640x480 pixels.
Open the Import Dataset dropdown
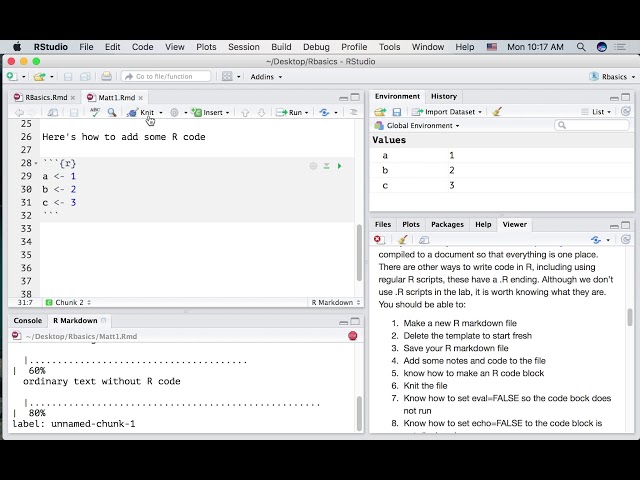point(446,112)
